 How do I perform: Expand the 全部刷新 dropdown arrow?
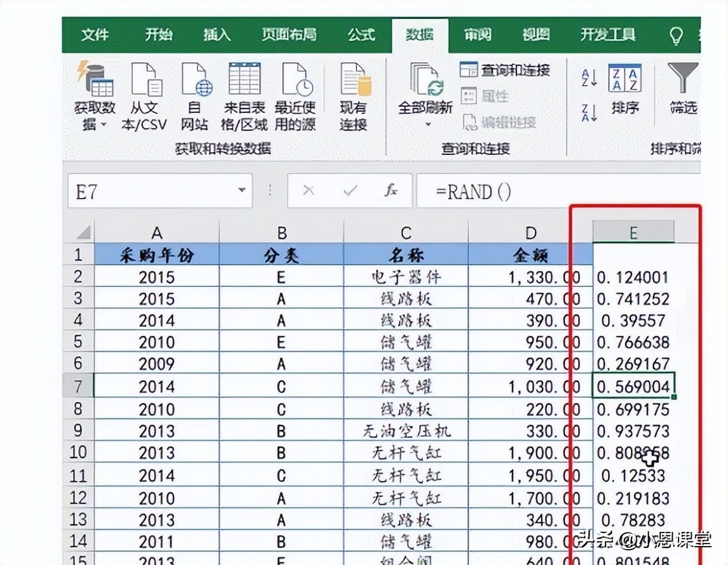coord(428,125)
